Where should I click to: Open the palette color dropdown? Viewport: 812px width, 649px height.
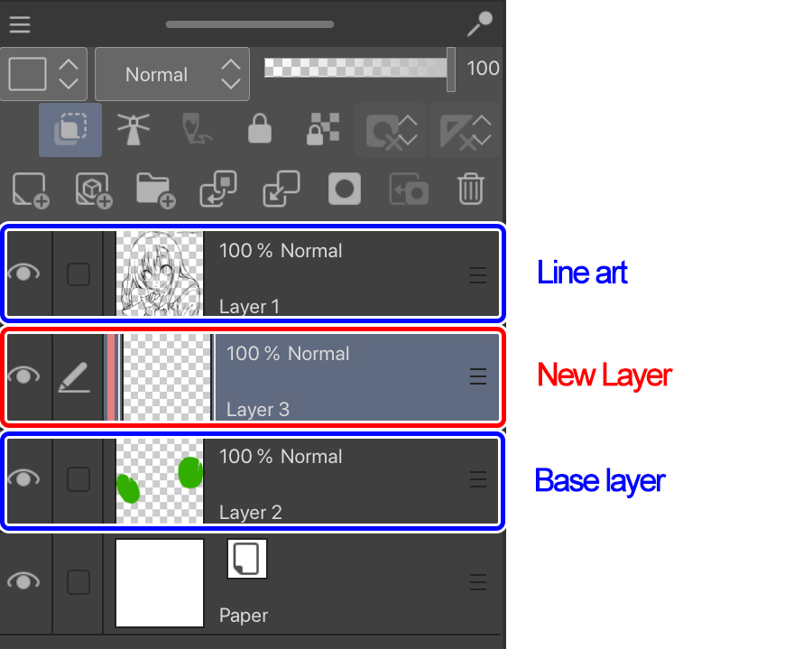coord(43,74)
